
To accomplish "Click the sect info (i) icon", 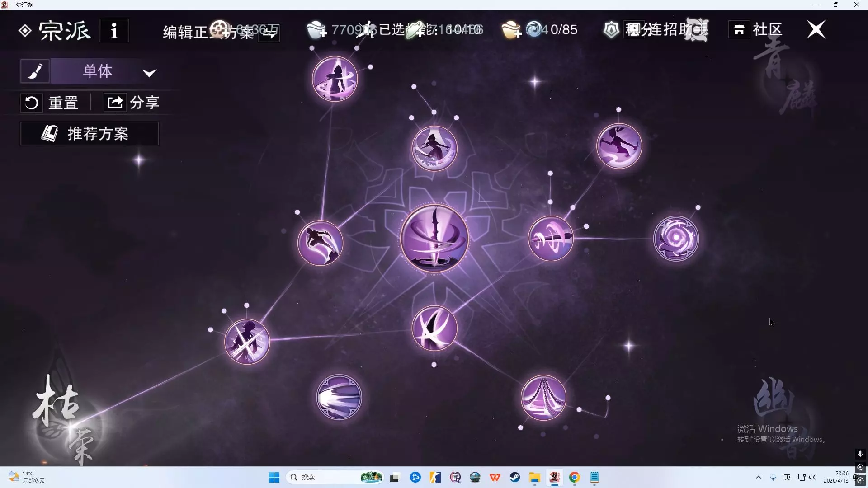I will tap(114, 31).
